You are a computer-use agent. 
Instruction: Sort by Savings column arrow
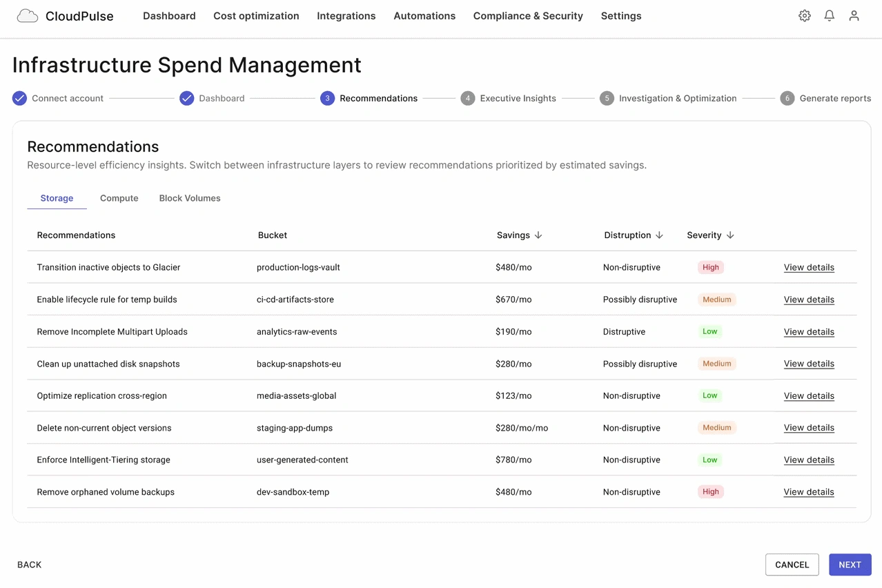point(538,235)
